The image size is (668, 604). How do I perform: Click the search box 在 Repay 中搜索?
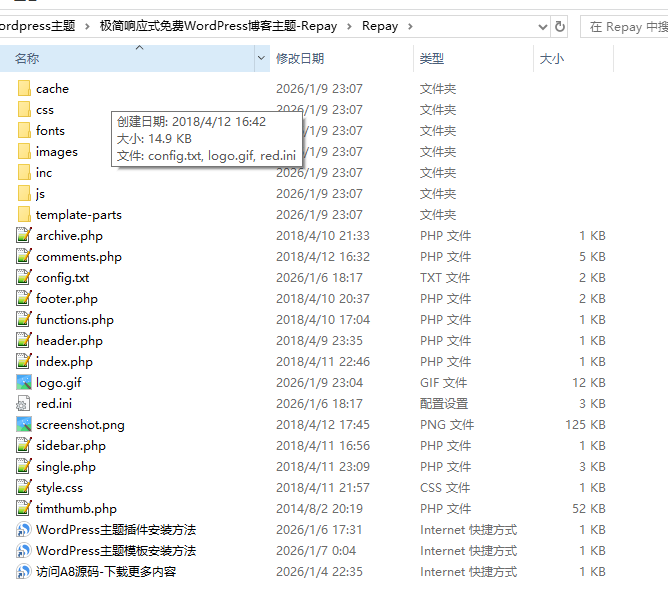[x=625, y=27]
